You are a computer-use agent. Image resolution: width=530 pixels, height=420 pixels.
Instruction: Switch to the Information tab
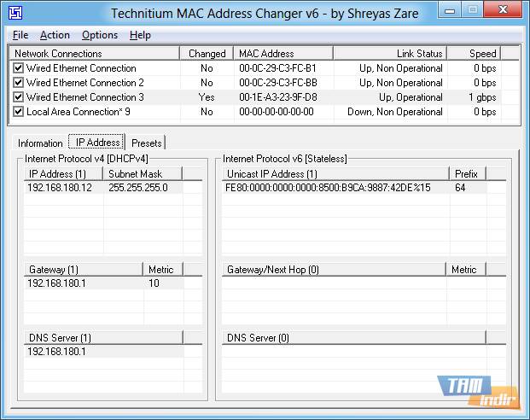pyautogui.click(x=40, y=143)
